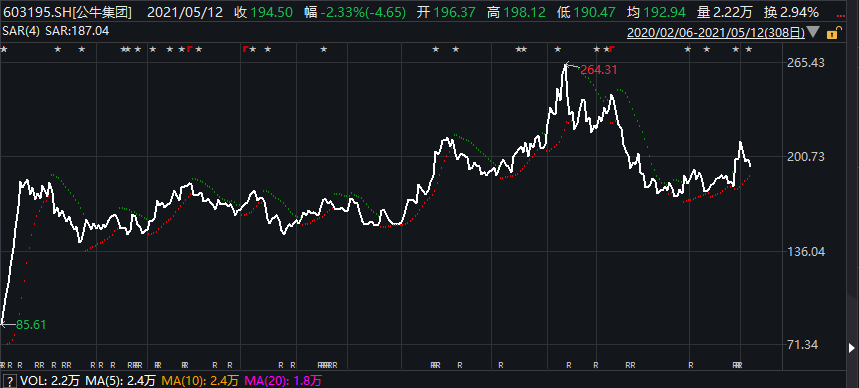Click the R marker below 2021 peak

[569, 365]
